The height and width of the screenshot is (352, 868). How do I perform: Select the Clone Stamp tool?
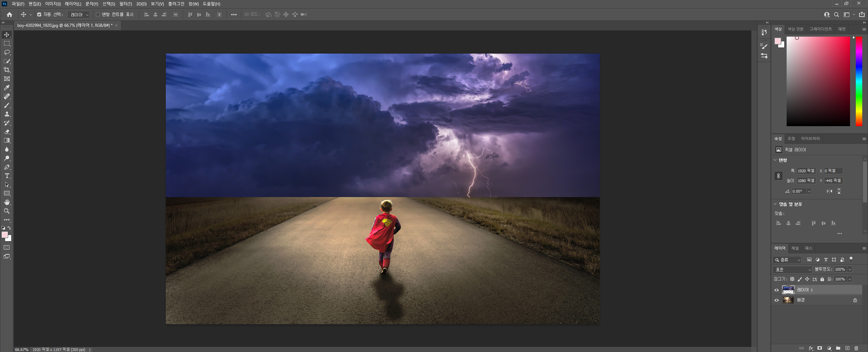tap(7, 114)
